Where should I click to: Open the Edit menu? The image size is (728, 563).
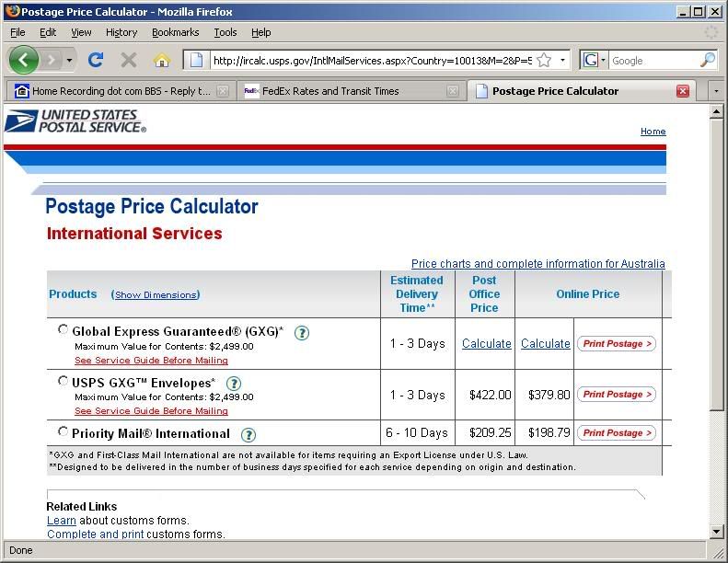[x=48, y=32]
